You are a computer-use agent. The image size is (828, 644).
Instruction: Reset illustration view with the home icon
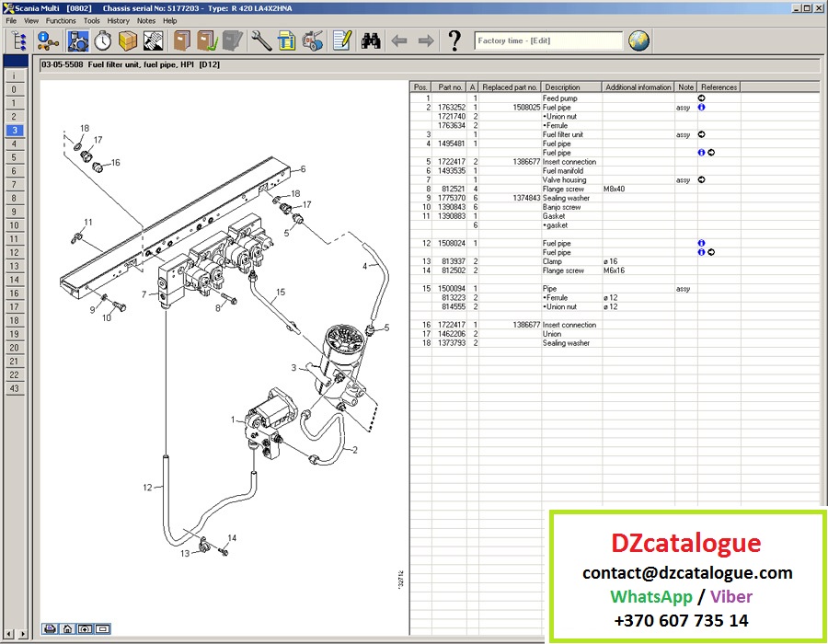point(67,628)
